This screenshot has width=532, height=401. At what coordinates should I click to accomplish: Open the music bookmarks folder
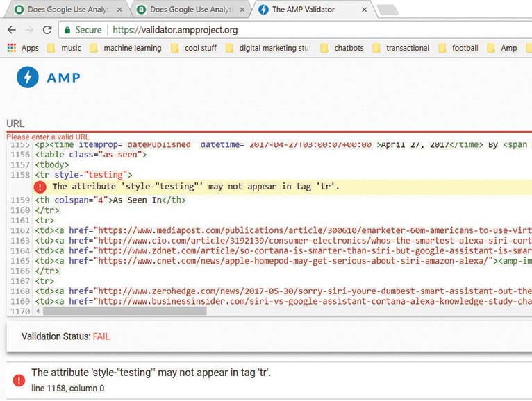(x=65, y=48)
